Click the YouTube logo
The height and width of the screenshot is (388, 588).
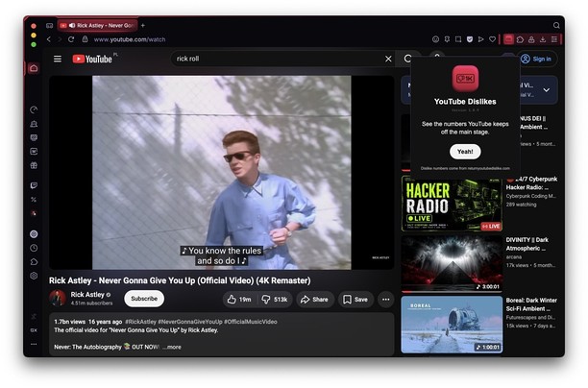(92, 59)
